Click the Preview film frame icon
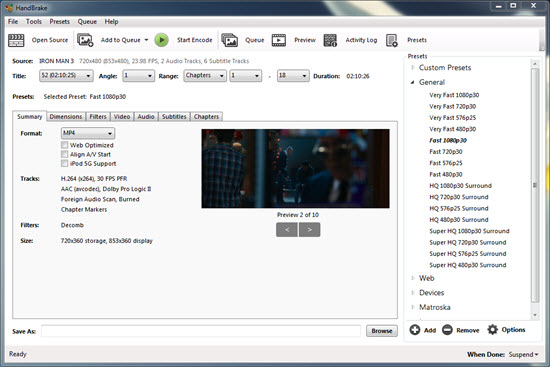The width and height of the screenshot is (550, 367). click(279, 40)
